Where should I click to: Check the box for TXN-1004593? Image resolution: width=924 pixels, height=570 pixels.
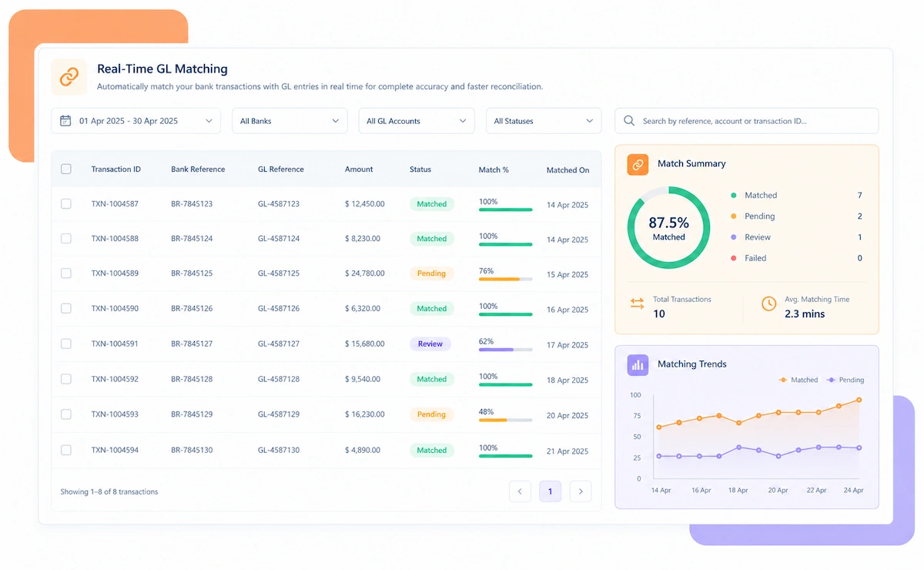tap(66, 414)
